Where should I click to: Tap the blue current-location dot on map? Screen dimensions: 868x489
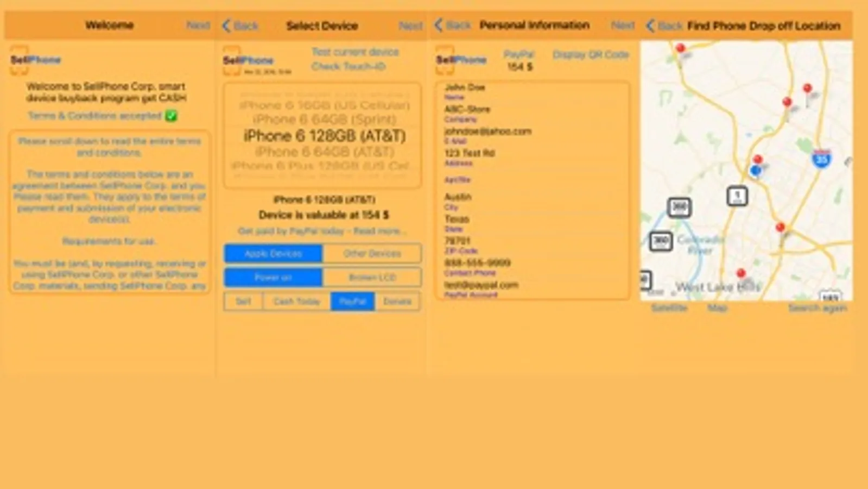click(x=755, y=171)
